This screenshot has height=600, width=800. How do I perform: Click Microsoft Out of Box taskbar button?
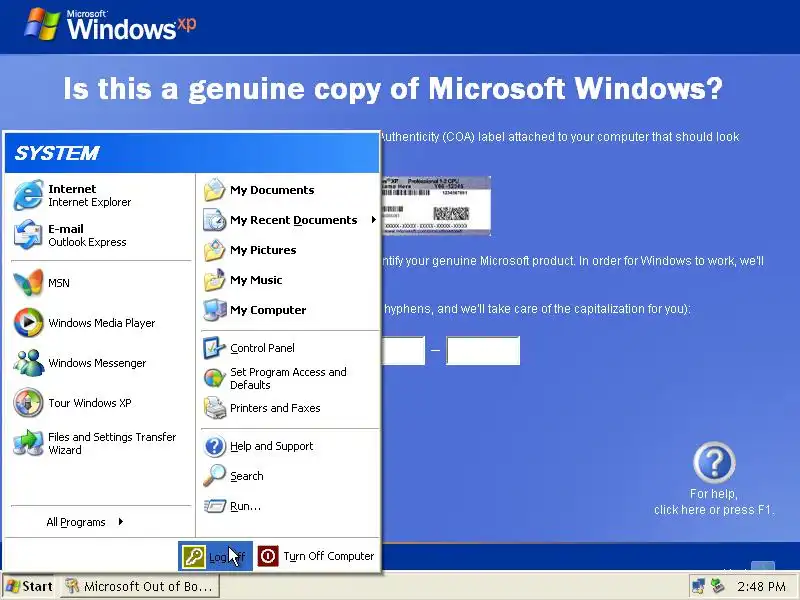[x=140, y=586]
